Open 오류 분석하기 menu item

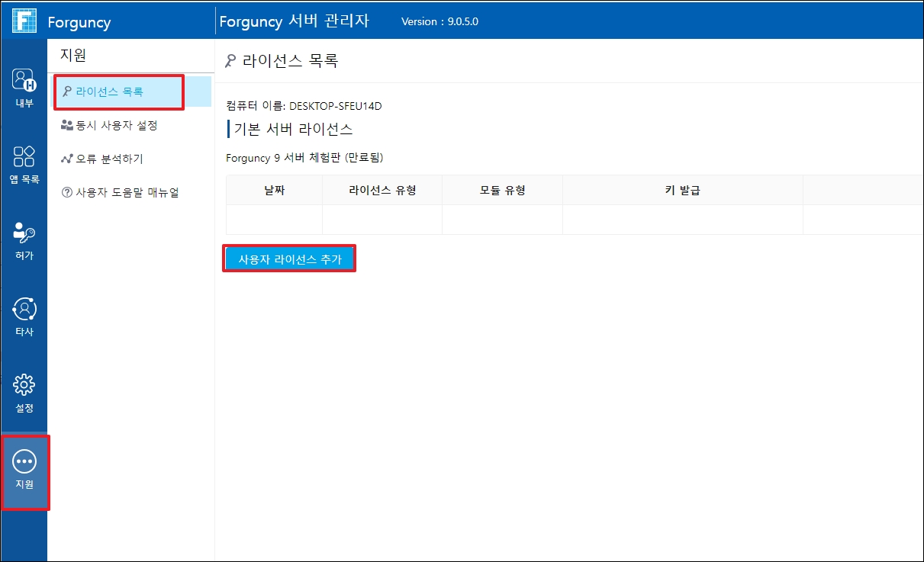[102, 159]
